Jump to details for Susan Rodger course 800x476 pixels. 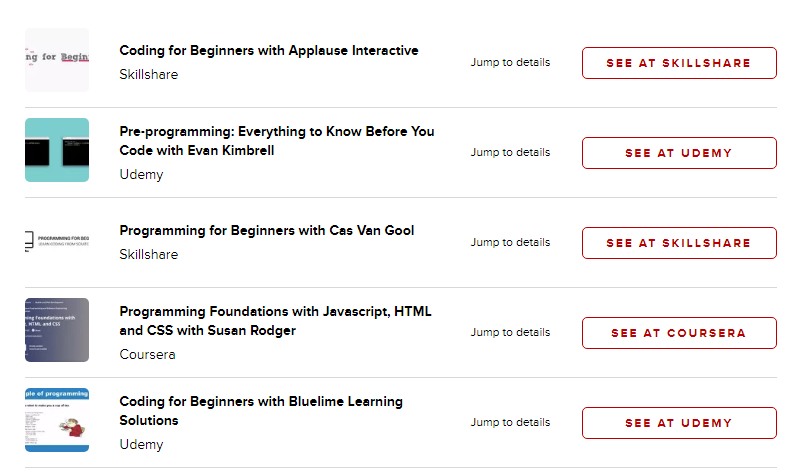coord(510,332)
